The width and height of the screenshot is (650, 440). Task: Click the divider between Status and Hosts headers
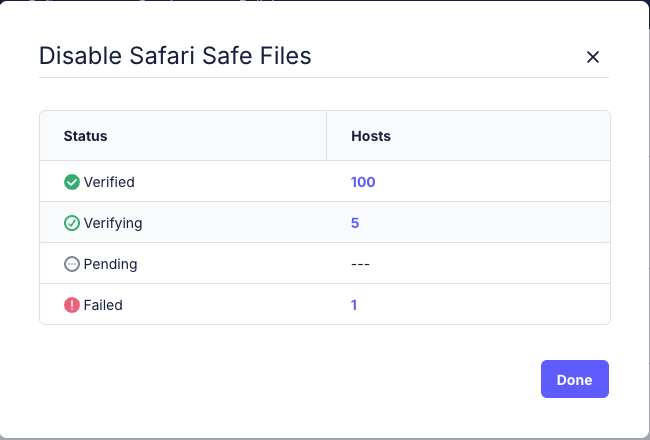coord(327,136)
